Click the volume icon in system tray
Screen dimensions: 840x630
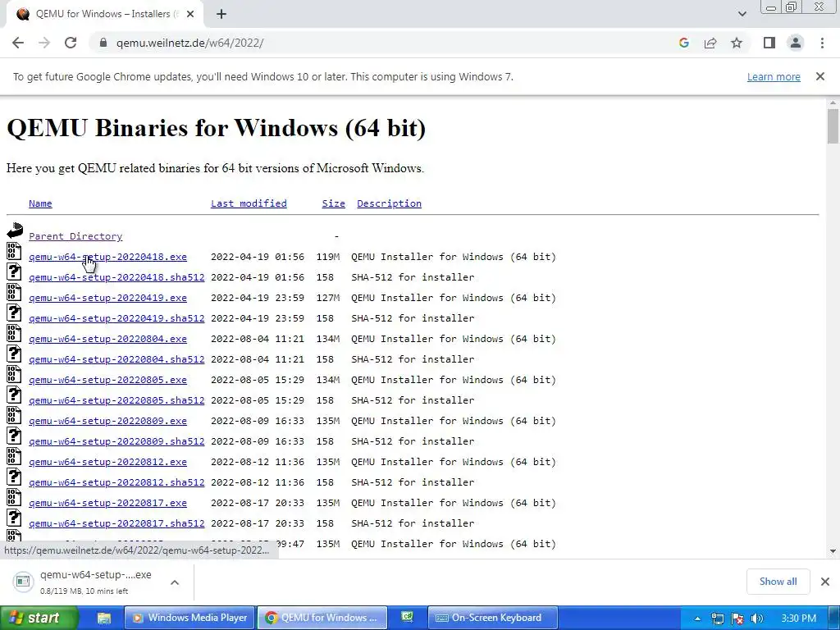click(757, 619)
